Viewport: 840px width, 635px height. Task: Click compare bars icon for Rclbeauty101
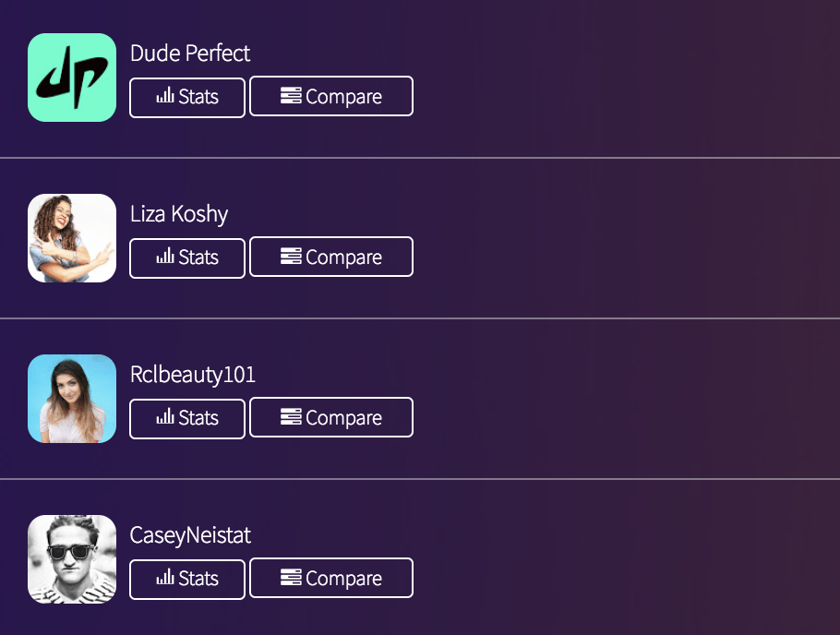[291, 417]
